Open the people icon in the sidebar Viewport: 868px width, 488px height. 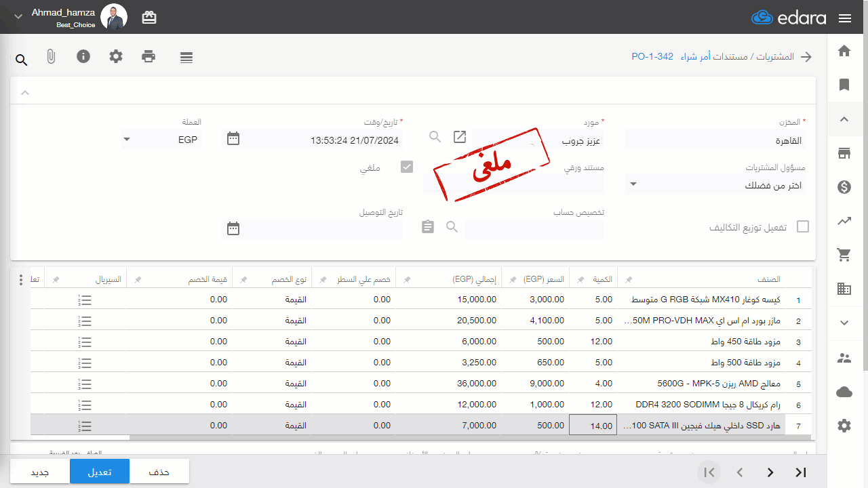tap(844, 358)
